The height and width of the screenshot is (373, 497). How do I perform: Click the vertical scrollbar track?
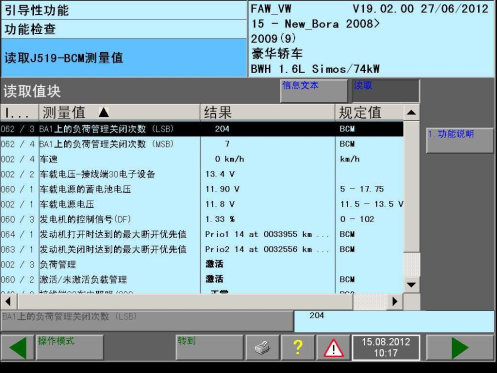click(x=411, y=187)
